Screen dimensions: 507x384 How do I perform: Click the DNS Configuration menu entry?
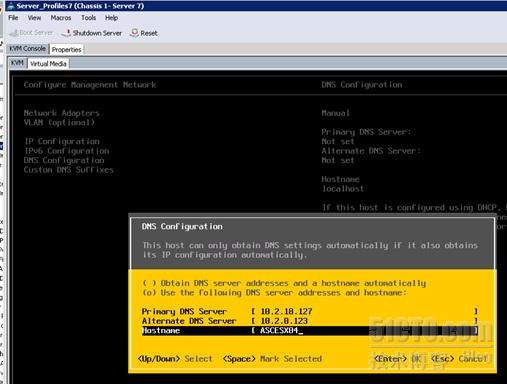64,160
